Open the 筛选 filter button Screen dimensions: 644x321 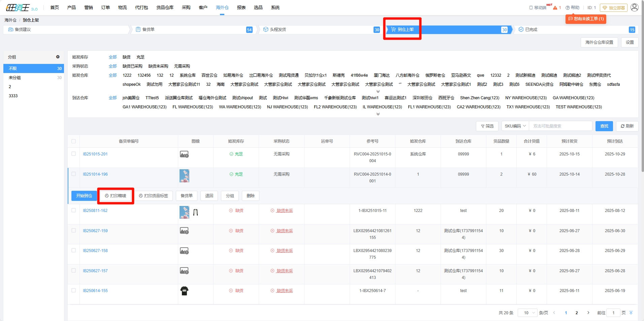(x=487, y=126)
